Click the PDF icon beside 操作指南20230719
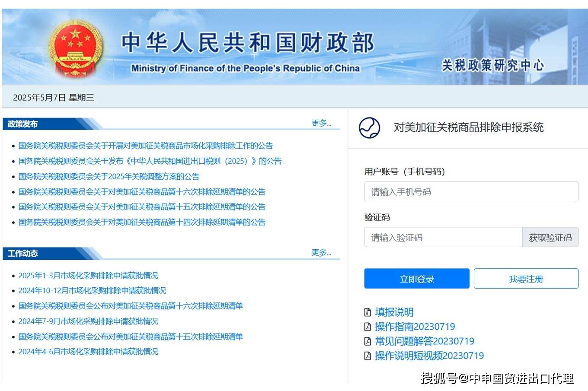This screenshot has width=588, height=391. point(367,327)
